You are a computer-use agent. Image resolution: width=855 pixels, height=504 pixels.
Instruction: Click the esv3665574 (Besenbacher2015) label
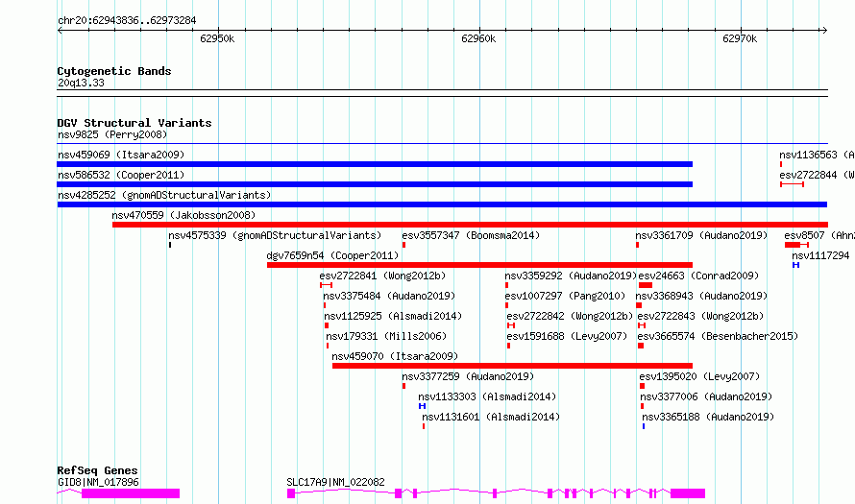click(719, 336)
